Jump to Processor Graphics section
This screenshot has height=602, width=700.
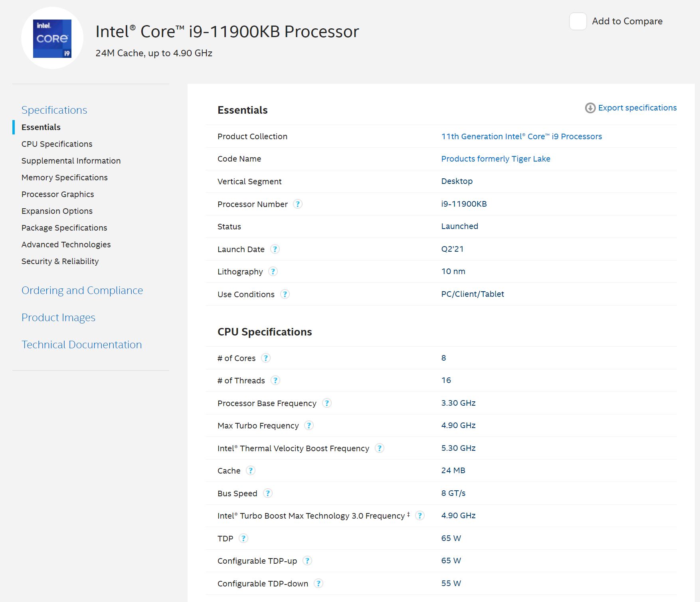58,194
